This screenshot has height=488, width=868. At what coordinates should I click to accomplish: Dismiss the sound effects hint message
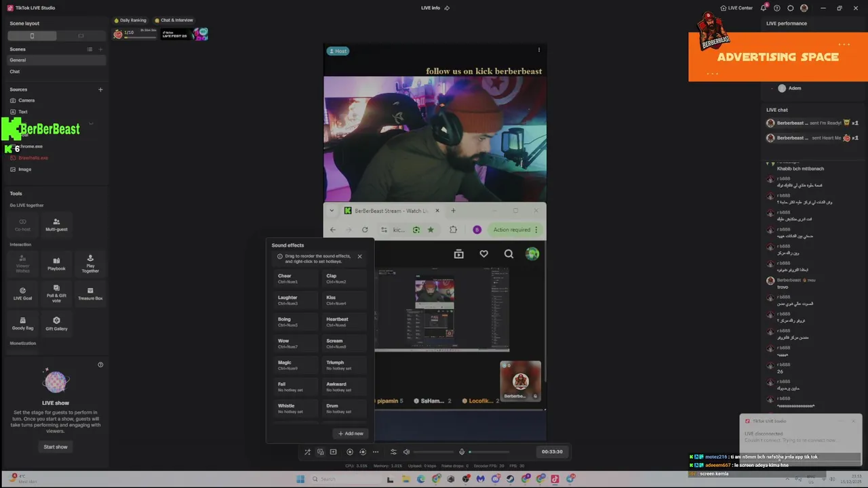359,256
